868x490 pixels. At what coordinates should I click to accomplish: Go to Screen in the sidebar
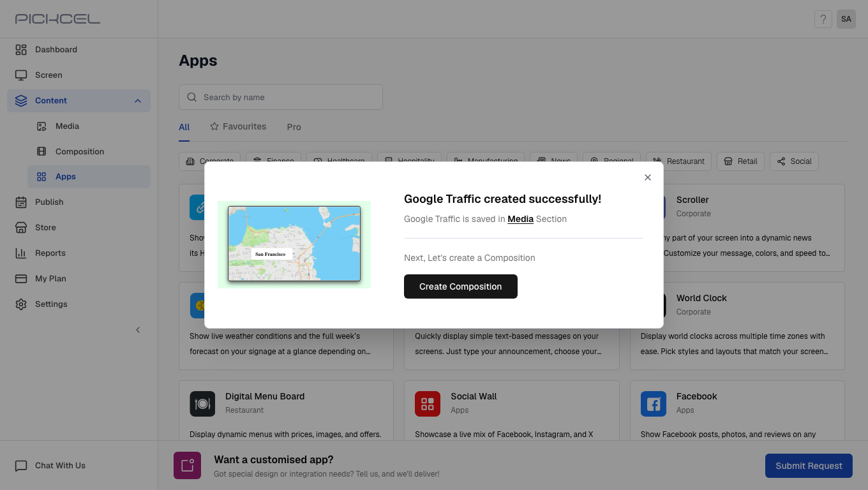coord(79,75)
